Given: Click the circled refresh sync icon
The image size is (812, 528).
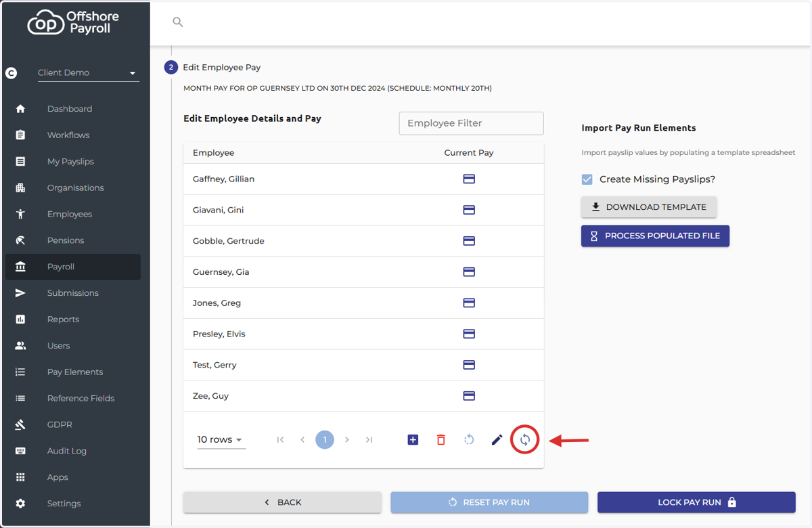Looking at the screenshot, I should [x=525, y=440].
